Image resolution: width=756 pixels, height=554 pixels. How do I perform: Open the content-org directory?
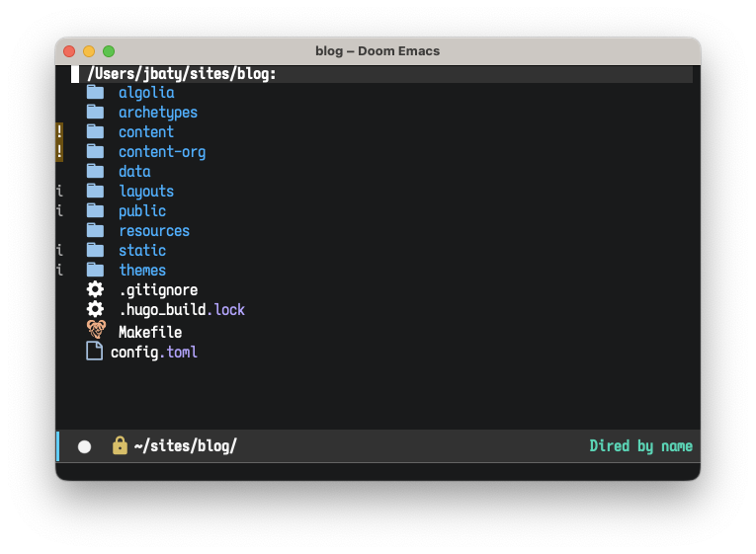(x=162, y=152)
